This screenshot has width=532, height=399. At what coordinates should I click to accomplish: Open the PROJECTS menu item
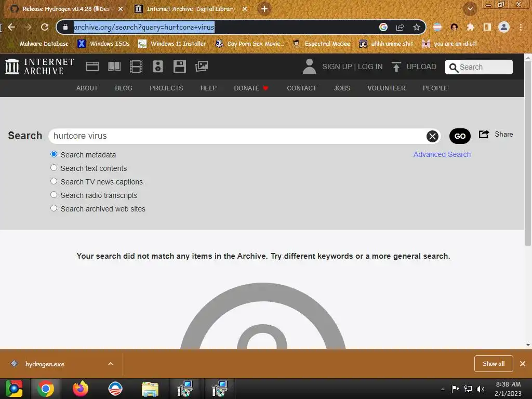coord(166,88)
